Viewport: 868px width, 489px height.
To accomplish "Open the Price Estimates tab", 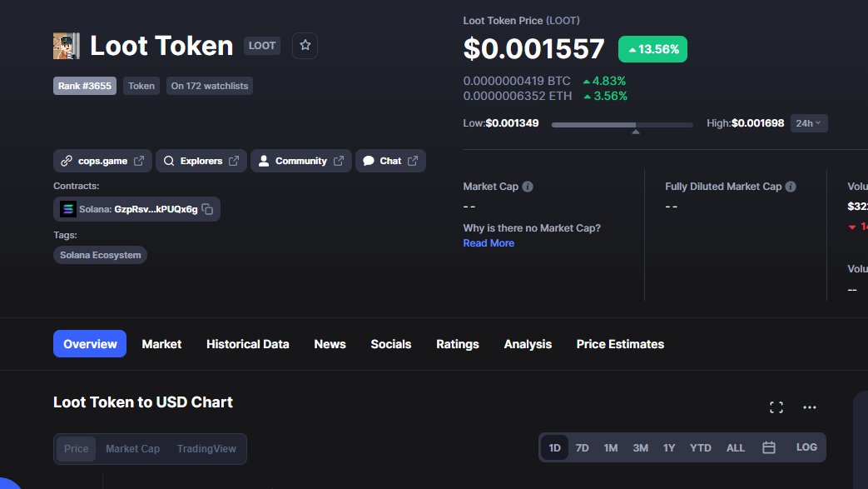I will tap(620, 344).
